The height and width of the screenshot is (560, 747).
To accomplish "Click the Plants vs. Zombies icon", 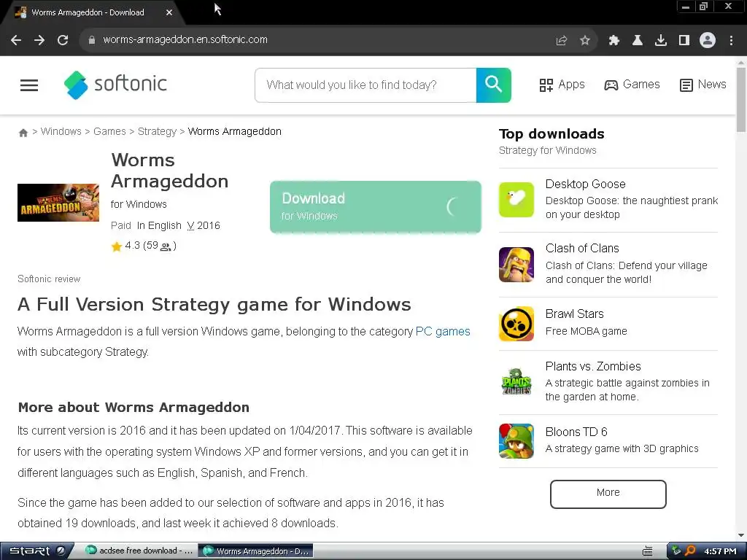I will tap(516, 381).
